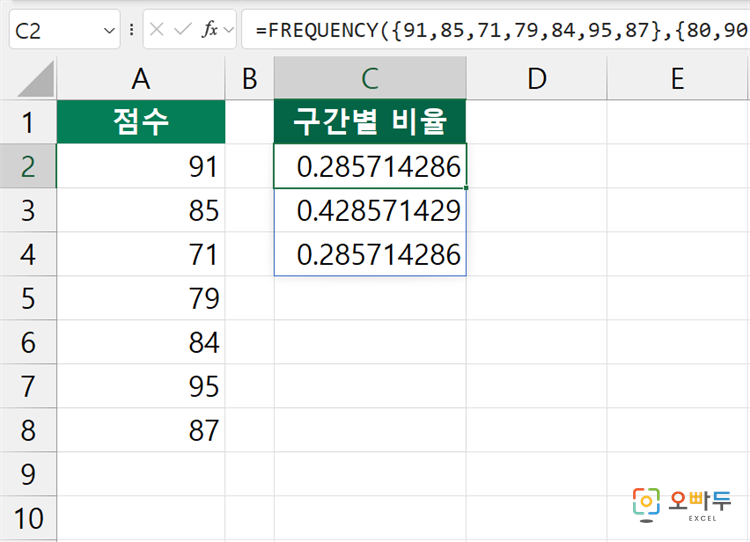The height and width of the screenshot is (542, 750).
Task: Click the Name Box showing C2
Action: tap(65, 30)
